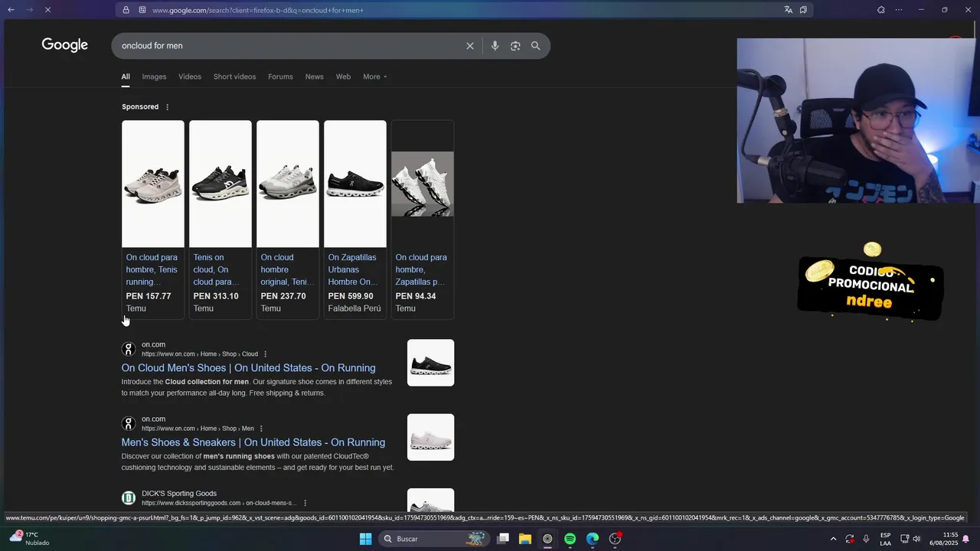Click thumbnail beside Men's Shoes & Sneakers

coord(430,437)
